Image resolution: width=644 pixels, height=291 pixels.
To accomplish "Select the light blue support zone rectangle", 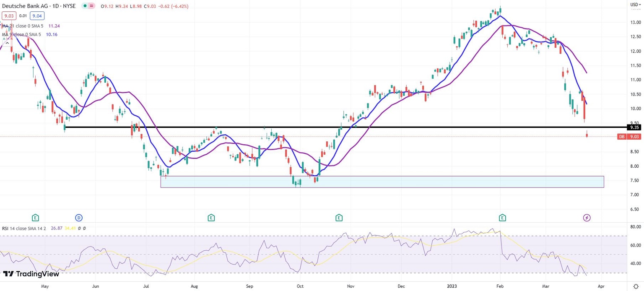I will [382, 182].
